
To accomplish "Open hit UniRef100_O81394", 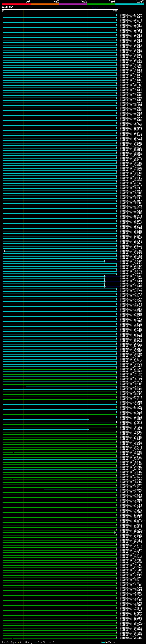I will (x=131, y=32).
